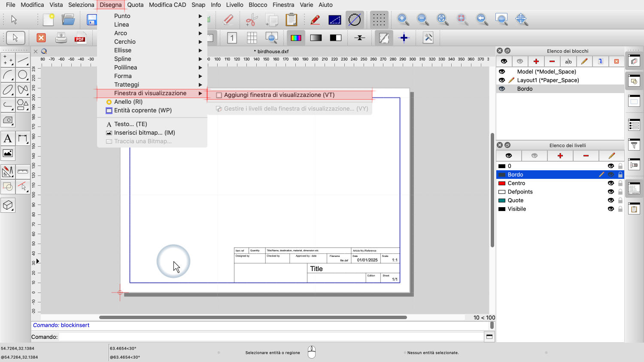This screenshot has width=644, height=362.
Task: Click the zoom in magnifier icon
Action: 403,19
